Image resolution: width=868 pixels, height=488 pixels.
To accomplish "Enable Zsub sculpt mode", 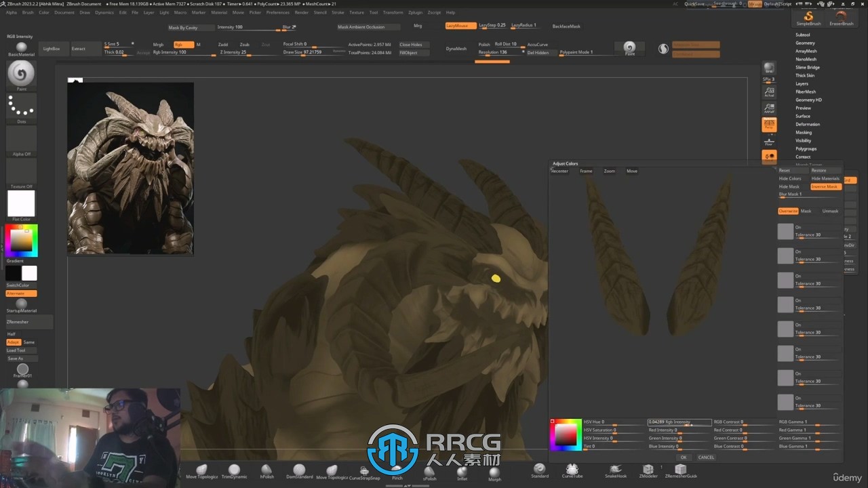I will [244, 45].
